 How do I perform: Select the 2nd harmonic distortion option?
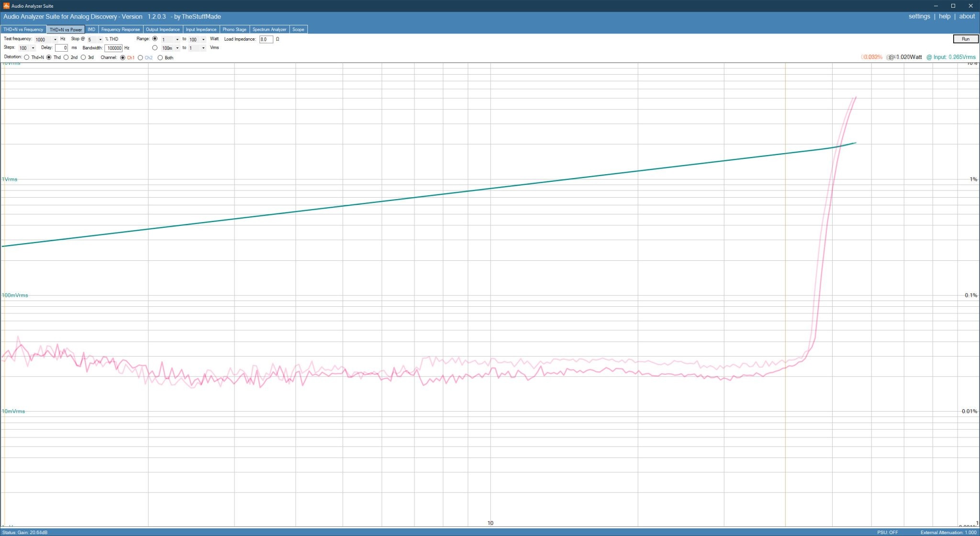click(x=66, y=57)
